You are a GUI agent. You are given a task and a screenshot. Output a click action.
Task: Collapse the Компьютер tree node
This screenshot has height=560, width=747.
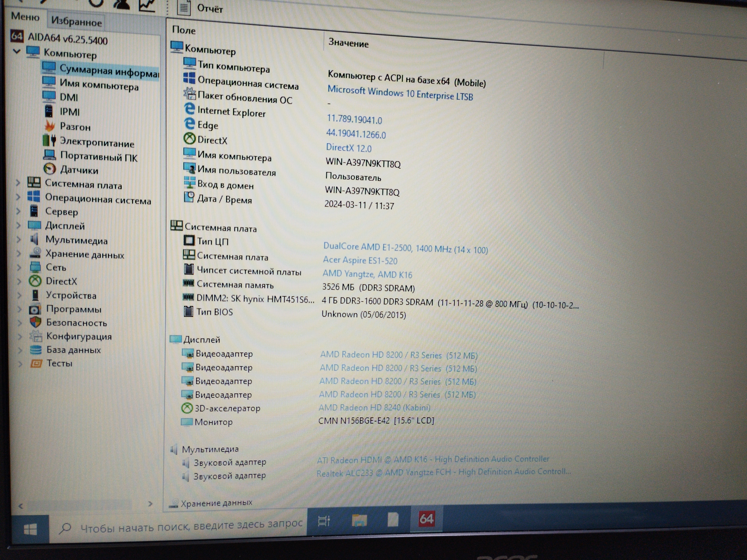pyautogui.click(x=17, y=51)
